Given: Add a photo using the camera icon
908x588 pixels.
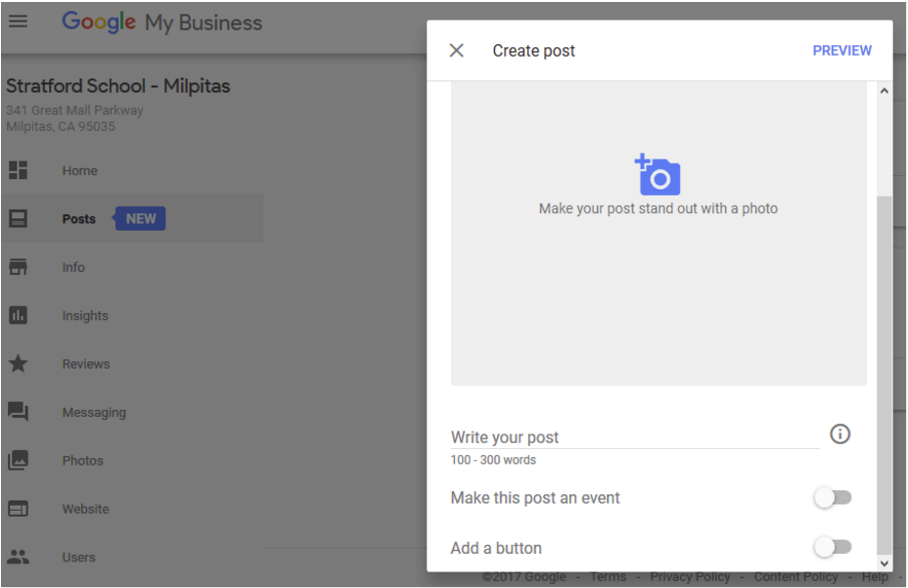Looking at the screenshot, I should (x=658, y=174).
